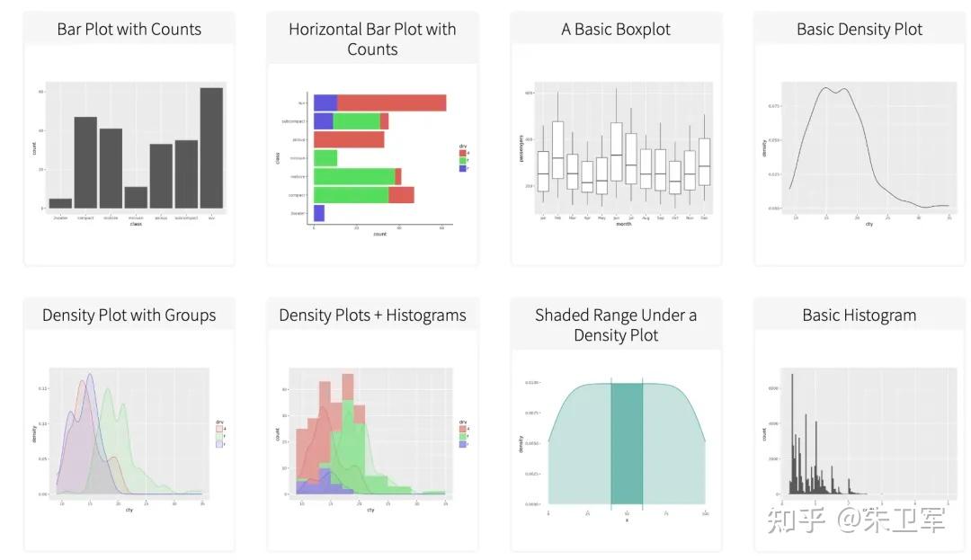Open the Density Plot with Groups chart
The height and width of the screenshot is (560, 971).
(x=129, y=440)
